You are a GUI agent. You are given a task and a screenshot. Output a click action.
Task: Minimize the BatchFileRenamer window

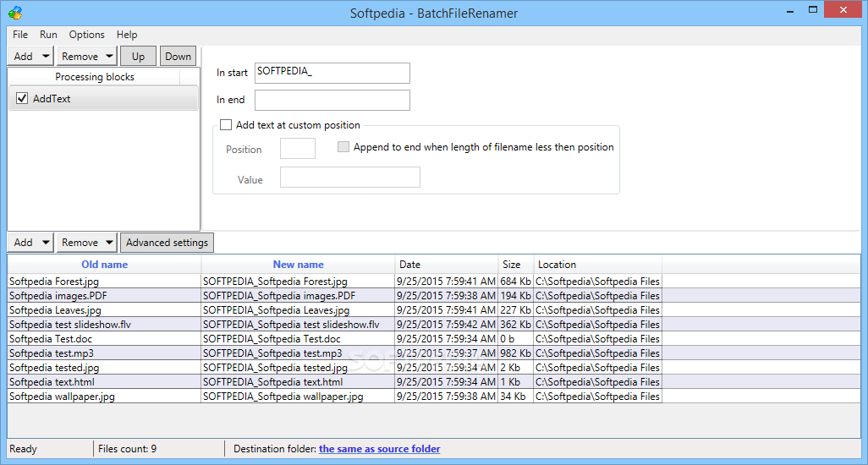[790, 10]
